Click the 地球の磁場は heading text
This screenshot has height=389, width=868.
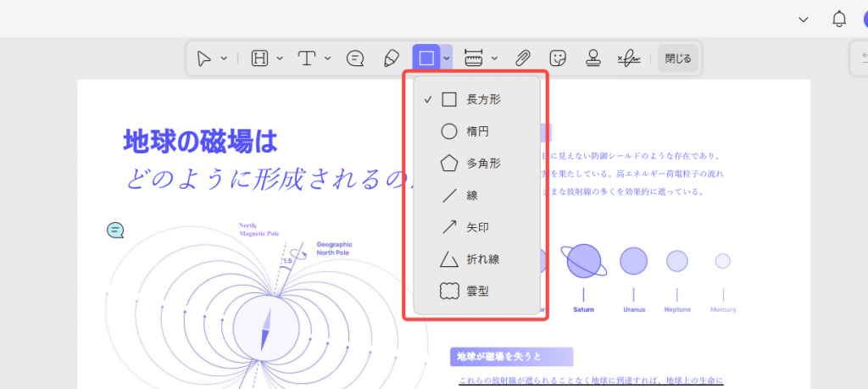[x=200, y=141]
